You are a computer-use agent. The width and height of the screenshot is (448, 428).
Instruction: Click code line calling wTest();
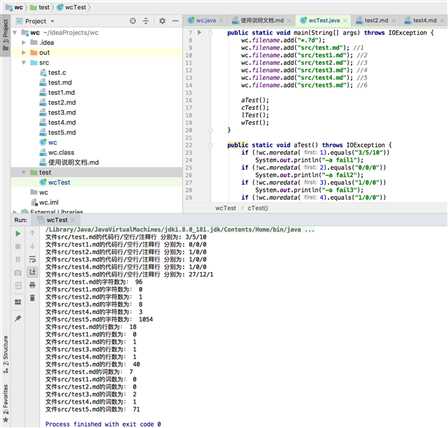(x=255, y=123)
